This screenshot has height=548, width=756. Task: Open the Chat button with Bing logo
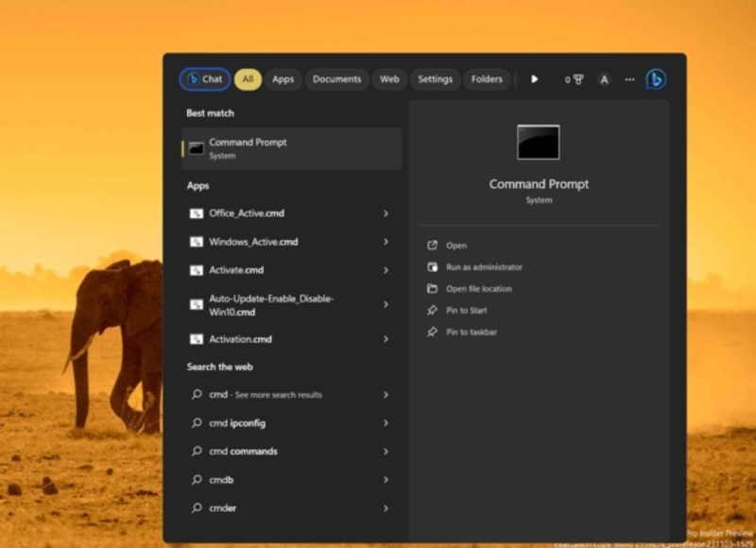tap(205, 79)
